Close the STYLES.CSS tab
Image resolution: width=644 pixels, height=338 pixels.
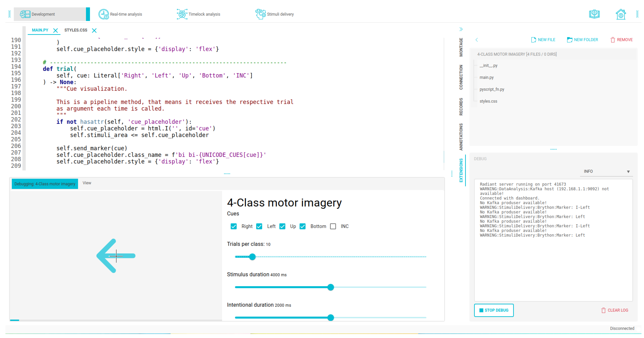point(94,30)
